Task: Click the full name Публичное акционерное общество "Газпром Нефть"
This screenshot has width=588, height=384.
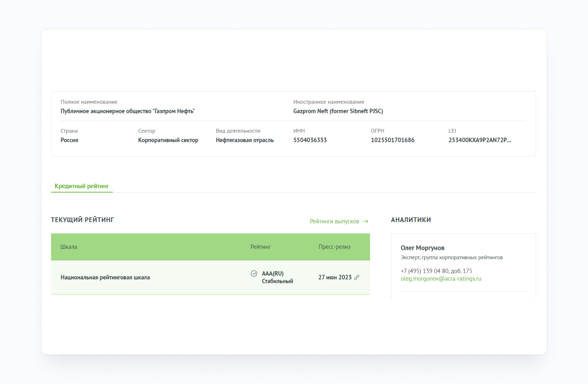Action: [x=127, y=111]
